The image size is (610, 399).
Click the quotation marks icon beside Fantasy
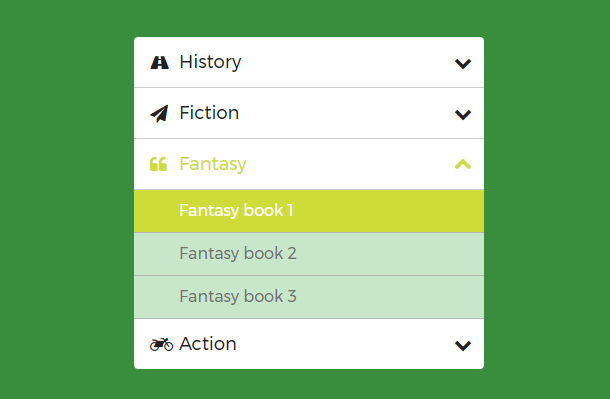point(158,164)
